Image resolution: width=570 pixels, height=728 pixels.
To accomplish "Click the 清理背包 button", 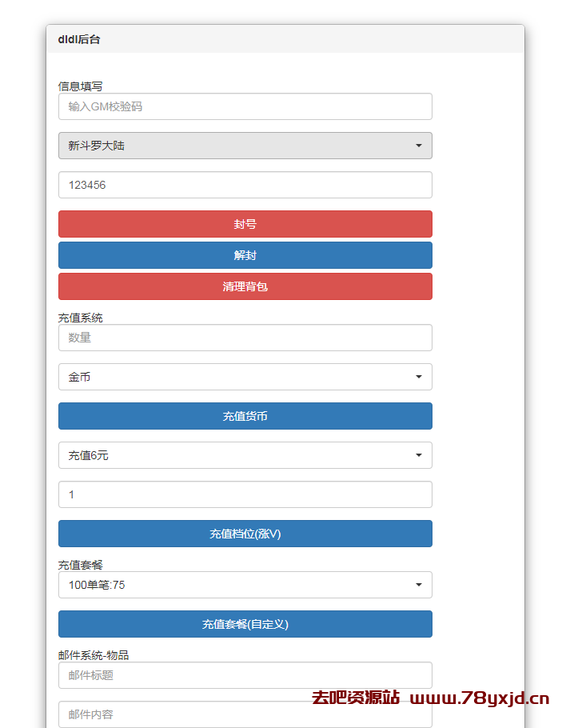I will [245, 286].
